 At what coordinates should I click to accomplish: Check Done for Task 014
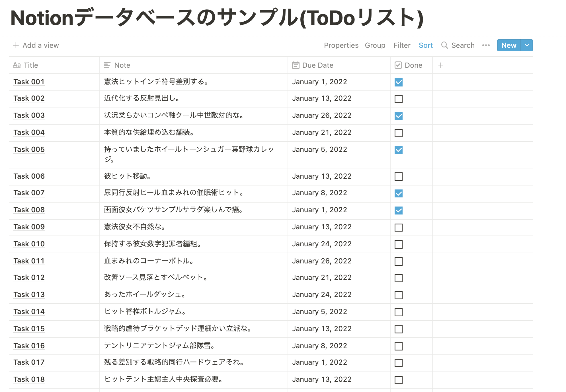pos(399,312)
